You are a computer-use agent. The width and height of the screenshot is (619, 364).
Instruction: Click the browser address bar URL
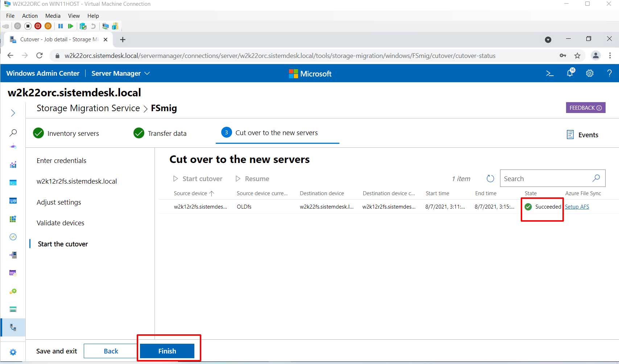(x=280, y=55)
